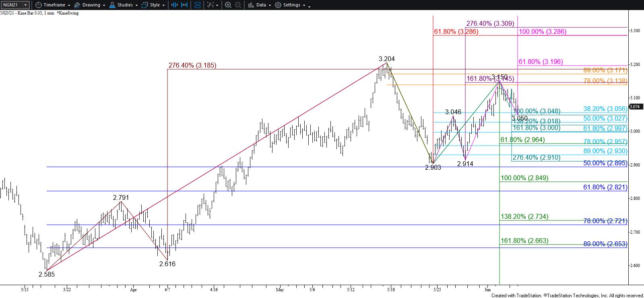Expand the pointer mode dropdown arrow

pos(217,5)
